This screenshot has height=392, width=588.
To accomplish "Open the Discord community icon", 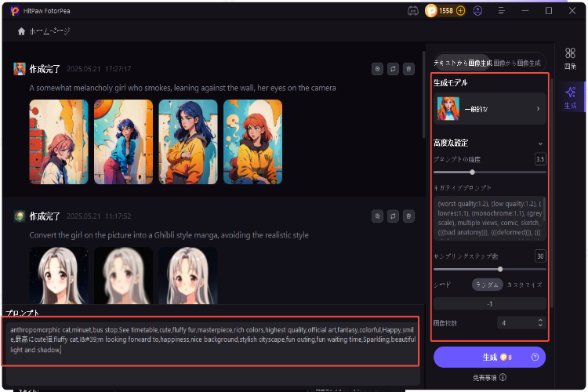I will [413, 11].
